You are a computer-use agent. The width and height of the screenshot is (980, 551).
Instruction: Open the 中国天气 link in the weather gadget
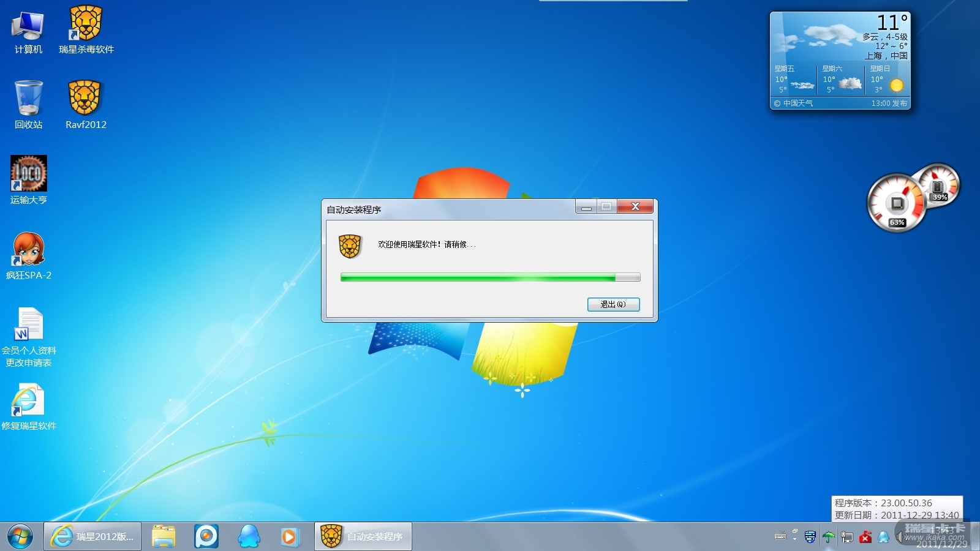click(x=794, y=103)
